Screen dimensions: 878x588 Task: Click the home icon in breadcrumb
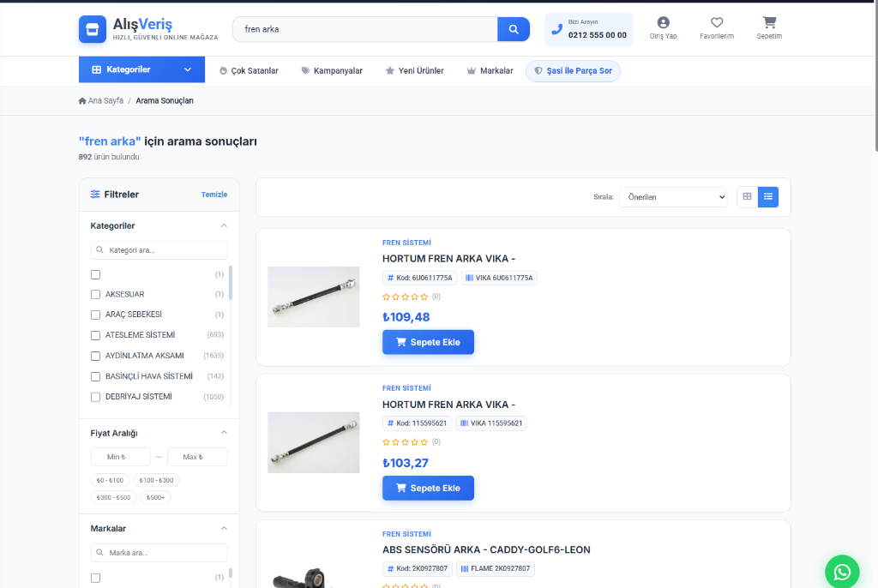pos(82,101)
